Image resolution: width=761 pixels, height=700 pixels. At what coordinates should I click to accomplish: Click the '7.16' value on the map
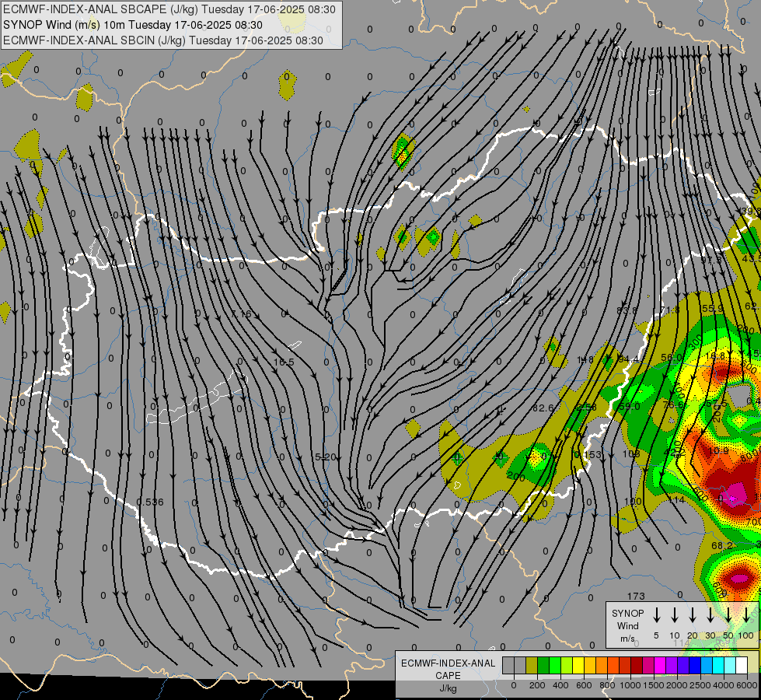tap(241, 313)
